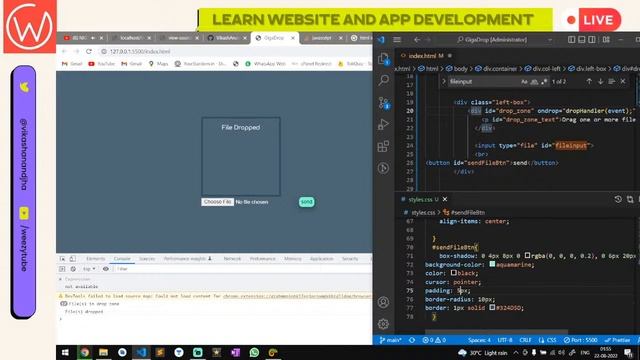Viewport: 640px width, 360px height.
Task: Toggle match whole word in find widget
Action: [534, 82]
